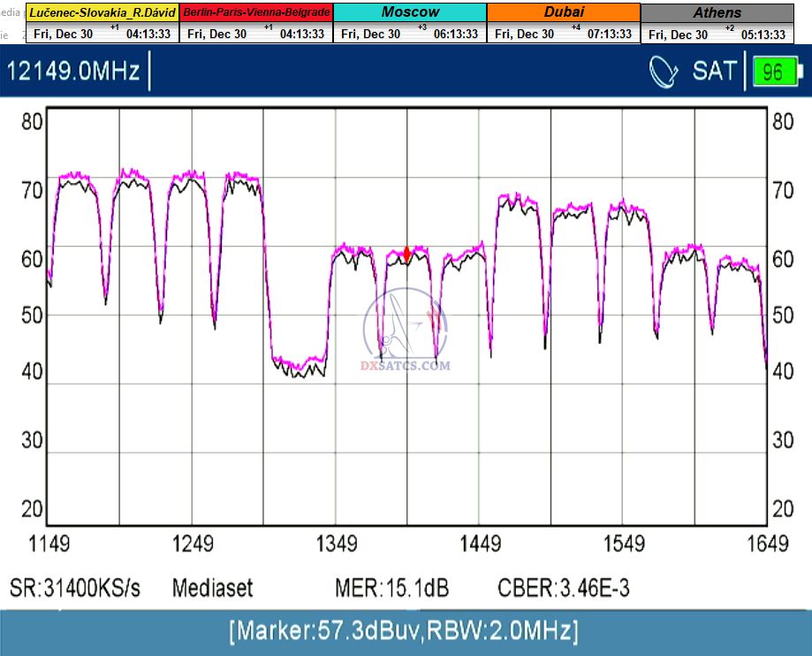
Task: Click the SAT mode label
Action: [x=714, y=72]
